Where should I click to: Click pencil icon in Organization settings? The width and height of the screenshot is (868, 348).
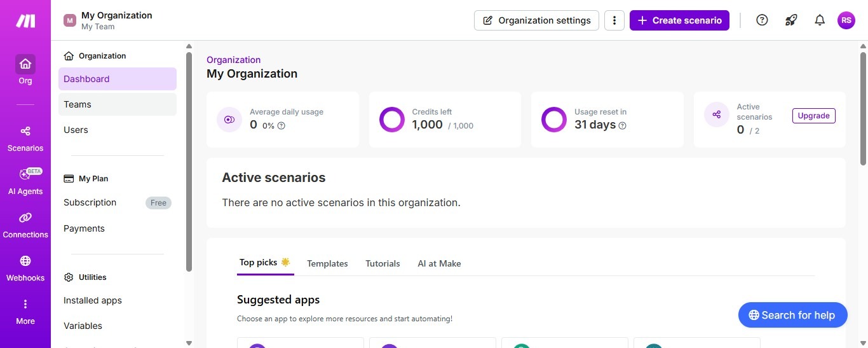488,20
